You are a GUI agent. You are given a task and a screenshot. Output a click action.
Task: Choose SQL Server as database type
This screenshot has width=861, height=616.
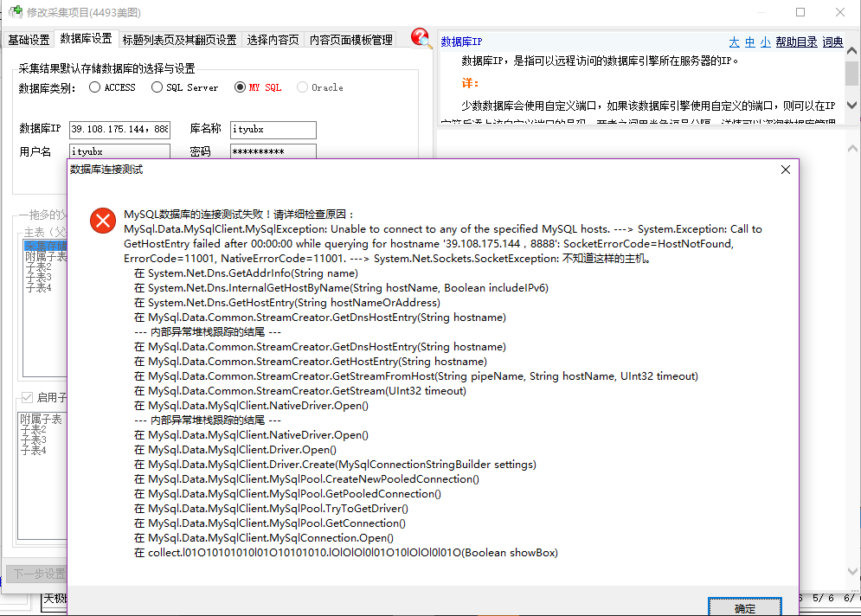coord(157,87)
